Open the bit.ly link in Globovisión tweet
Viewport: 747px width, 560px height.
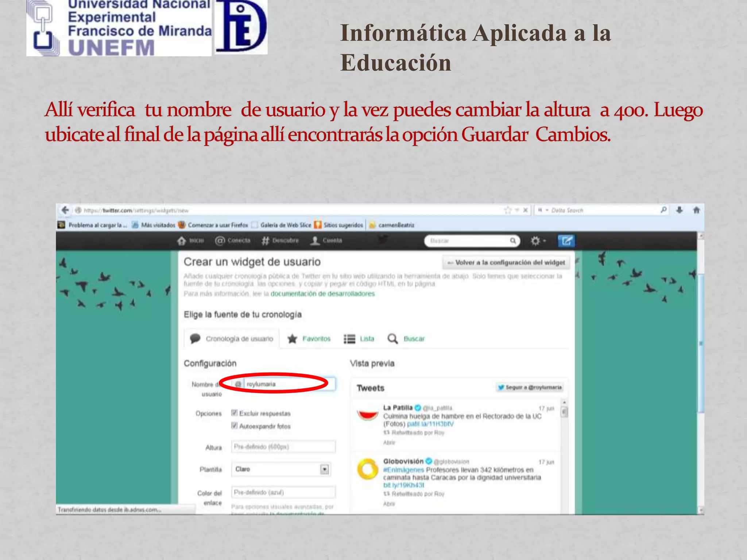coord(404,485)
